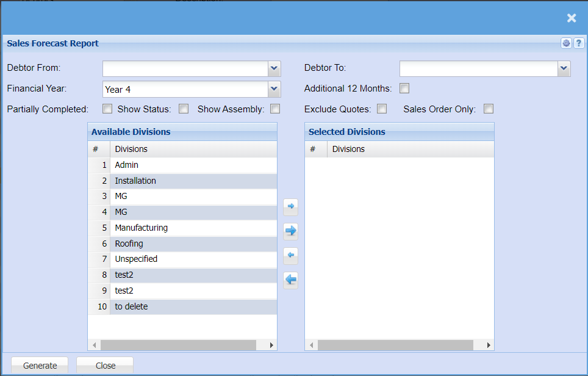Select the Installation division row
Image resolution: width=588 pixels, height=376 pixels.
click(183, 181)
